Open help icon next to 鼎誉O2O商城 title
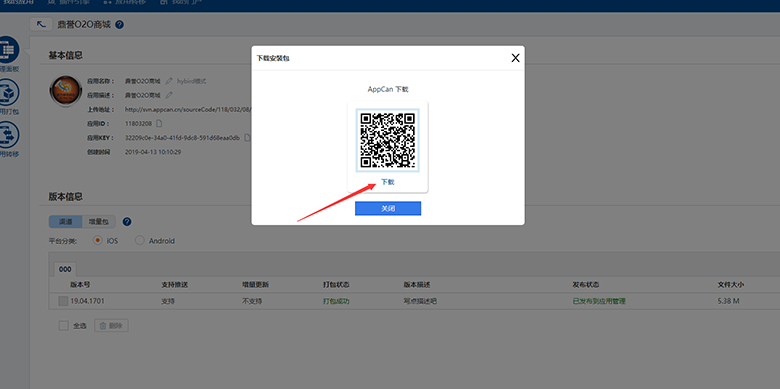The width and height of the screenshot is (780, 389). click(119, 24)
